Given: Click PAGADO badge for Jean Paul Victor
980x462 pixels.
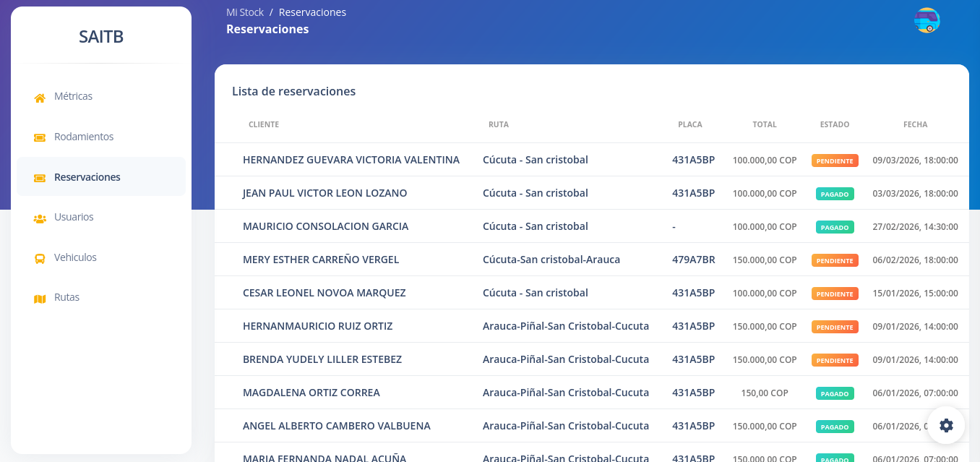Looking at the screenshot, I should tap(835, 194).
